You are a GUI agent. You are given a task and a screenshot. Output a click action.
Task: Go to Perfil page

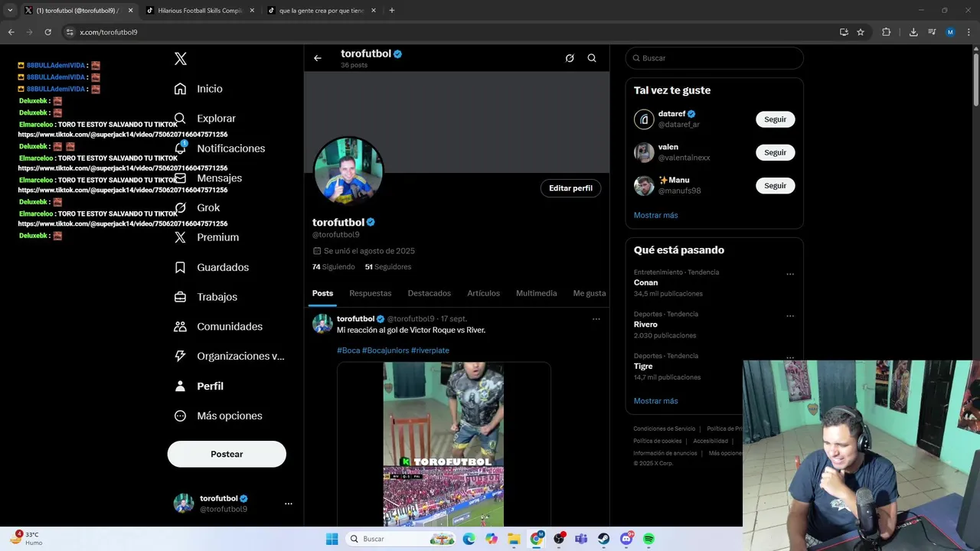[x=198, y=386]
